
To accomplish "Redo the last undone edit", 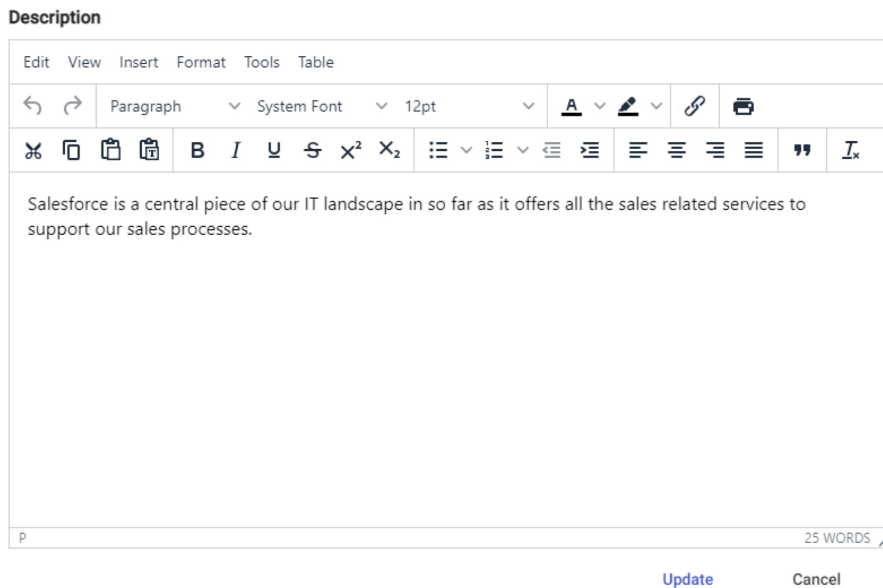I will pyautogui.click(x=72, y=106).
